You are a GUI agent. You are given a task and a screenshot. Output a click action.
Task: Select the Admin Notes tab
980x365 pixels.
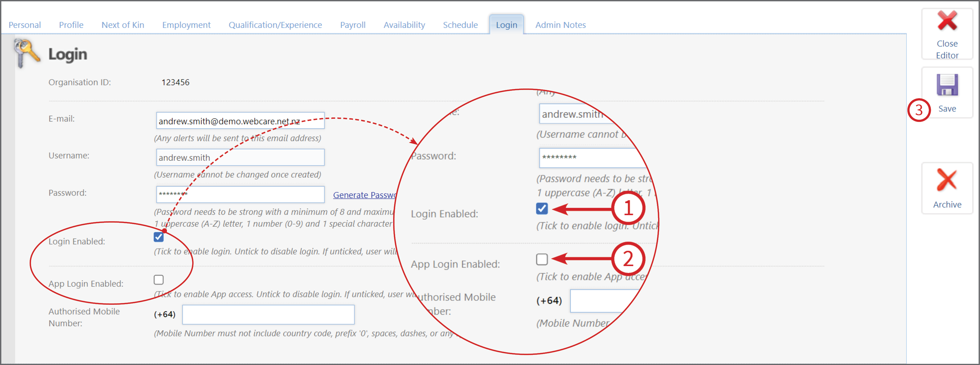(560, 24)
